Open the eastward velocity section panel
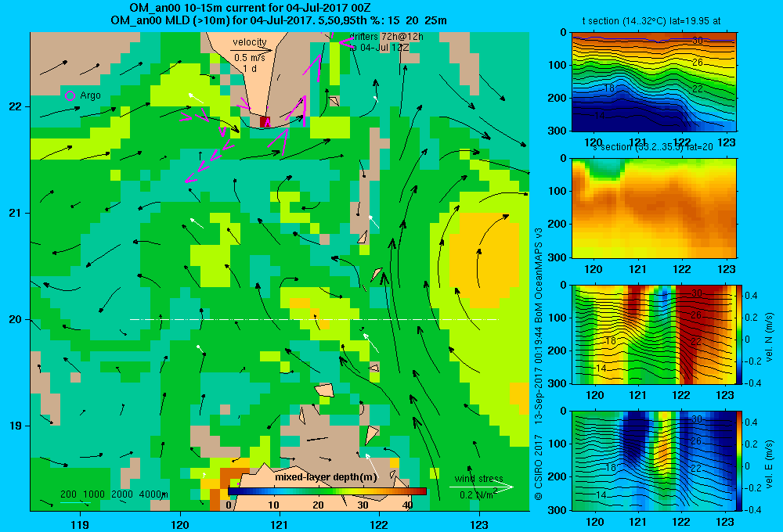Image resolution: width=783 pixels, height=532 pixels. pyautogui.click(x=654, y=461)
